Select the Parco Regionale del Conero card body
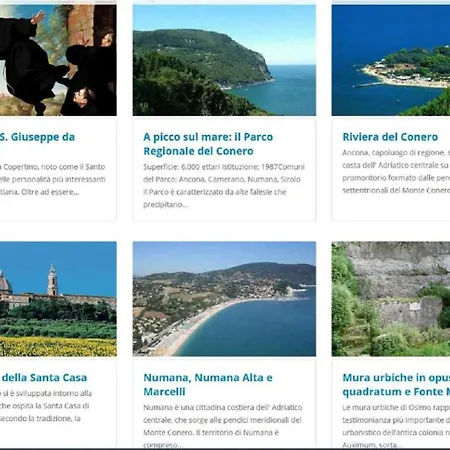This screenshot has height=450, width=450. click(x=224, y=170)
